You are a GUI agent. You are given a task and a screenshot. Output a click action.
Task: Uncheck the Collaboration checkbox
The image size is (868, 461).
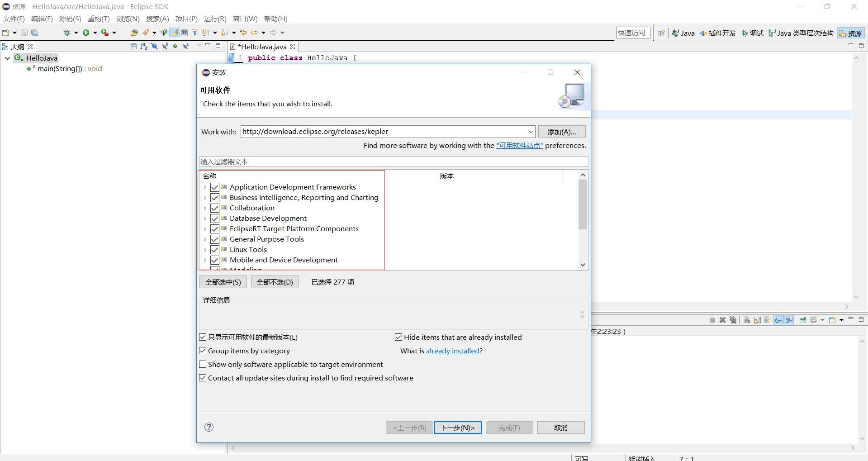tap(215, 208)
